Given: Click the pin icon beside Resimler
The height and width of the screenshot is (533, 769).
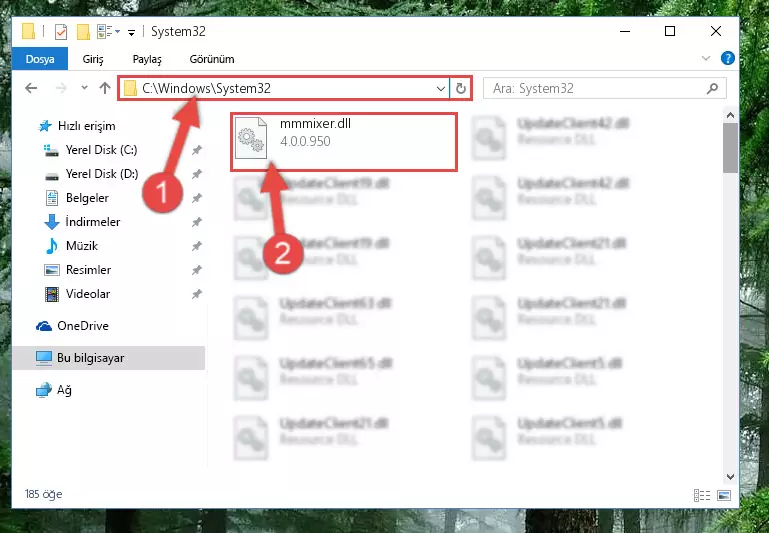Looking at the screenshot, I should (x=197, y=270).
